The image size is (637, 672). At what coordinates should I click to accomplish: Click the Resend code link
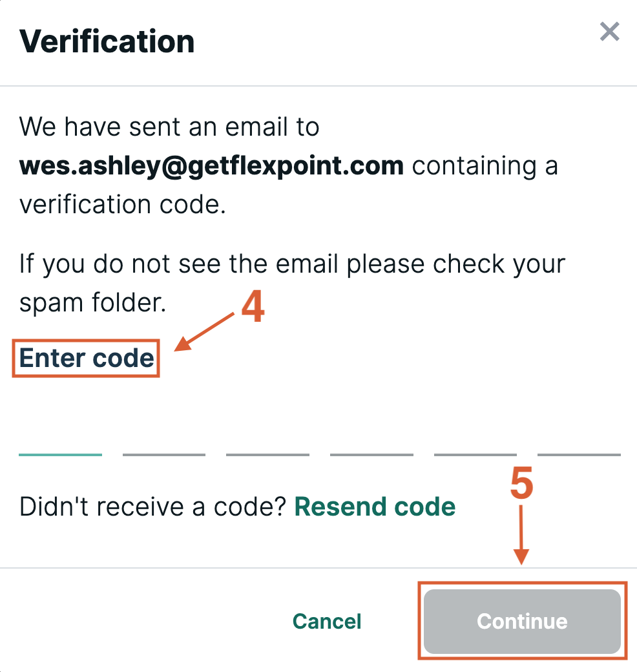tap(375, 507)
